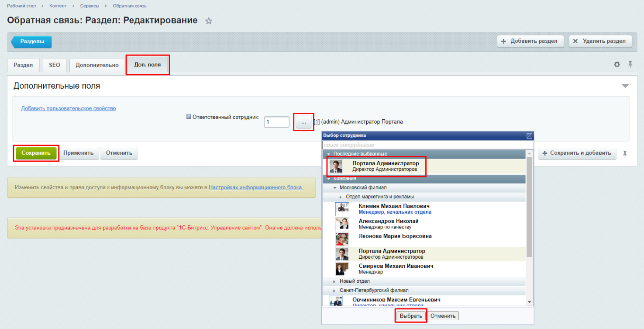Click Добавить пользовательское свойство link
This screenshot has width=644, height=329.
69,108
